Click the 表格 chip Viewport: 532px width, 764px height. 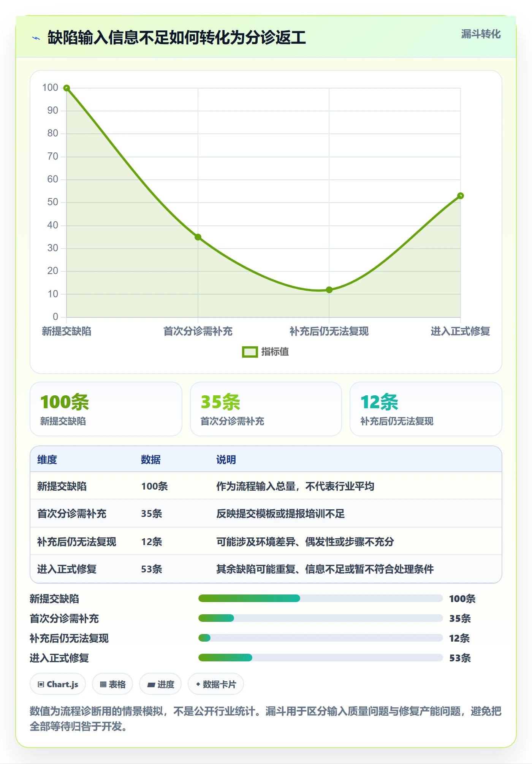pyautogui.click(x=112, y=684)
